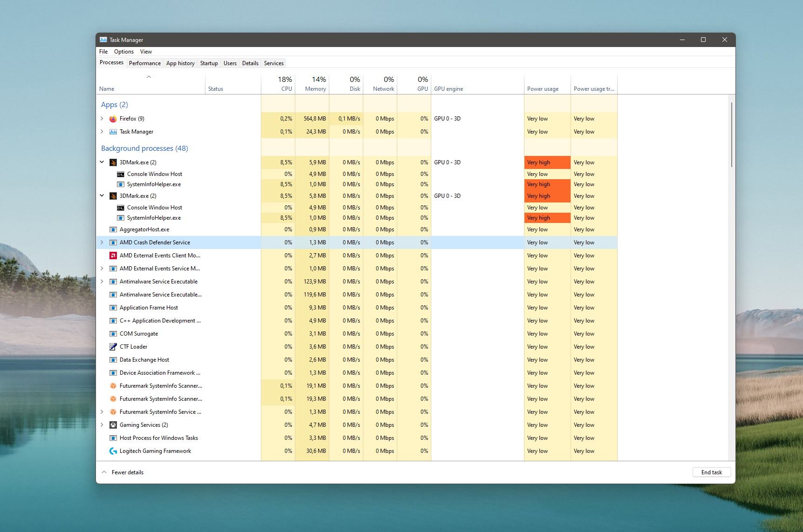Expand the Futuremark SystemInfo Service group

pyautogui.click(x=102, y=412)
